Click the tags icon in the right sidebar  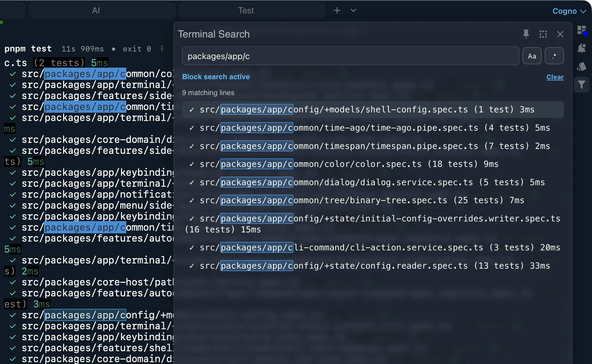(x=582, y=67)
